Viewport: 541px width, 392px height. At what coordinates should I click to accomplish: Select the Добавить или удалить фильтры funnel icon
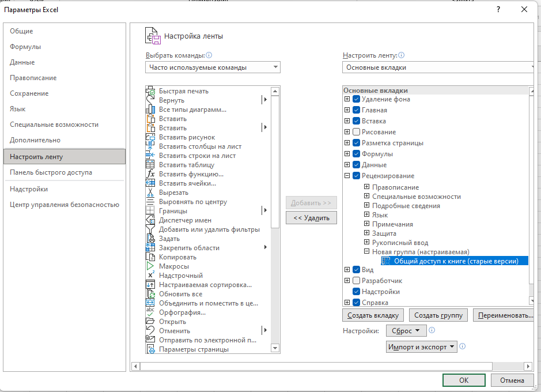tap(150, 229)
